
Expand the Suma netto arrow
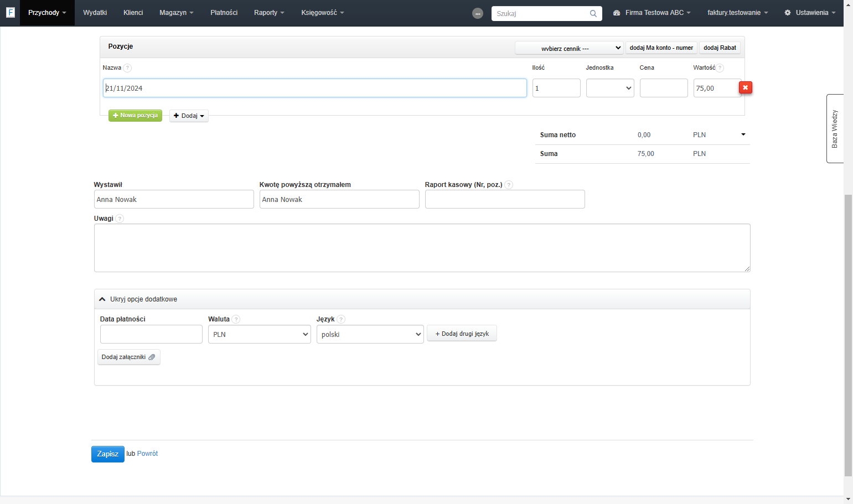click(743, 134)
